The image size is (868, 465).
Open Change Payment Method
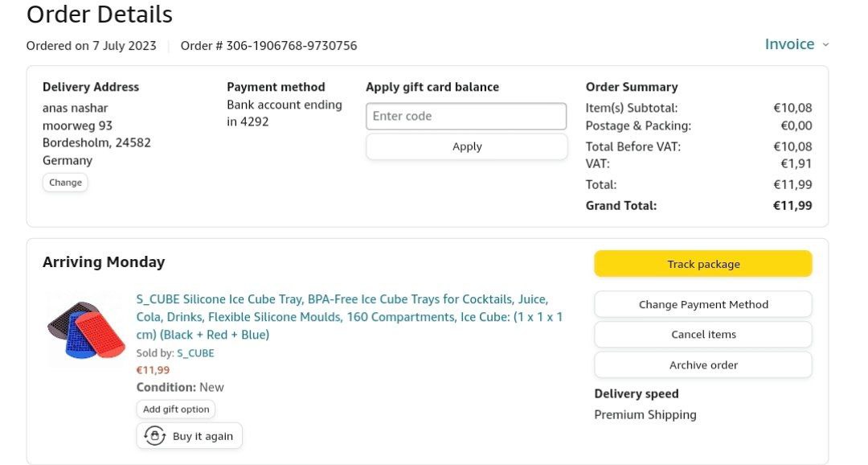point(703,304)
